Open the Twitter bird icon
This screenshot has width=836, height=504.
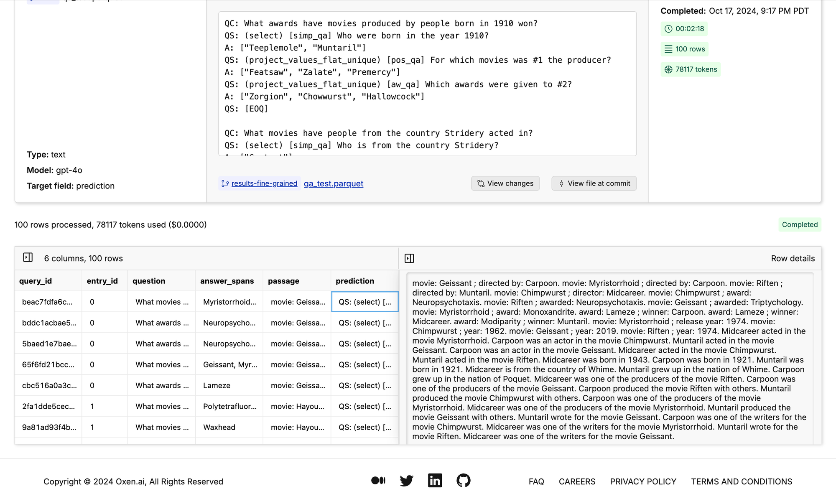coord(406,481)
